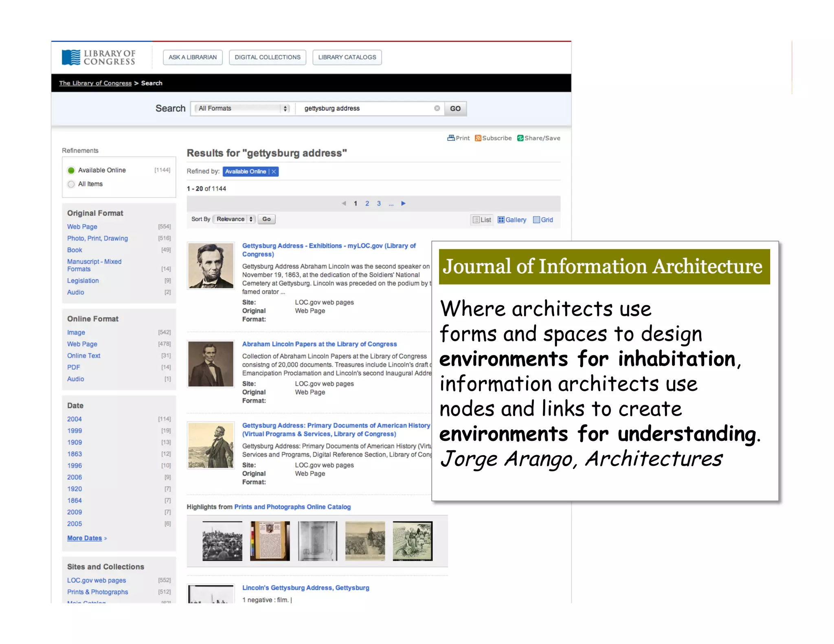Click the Ask a Librarian button
834x644 pixels.
193,57
